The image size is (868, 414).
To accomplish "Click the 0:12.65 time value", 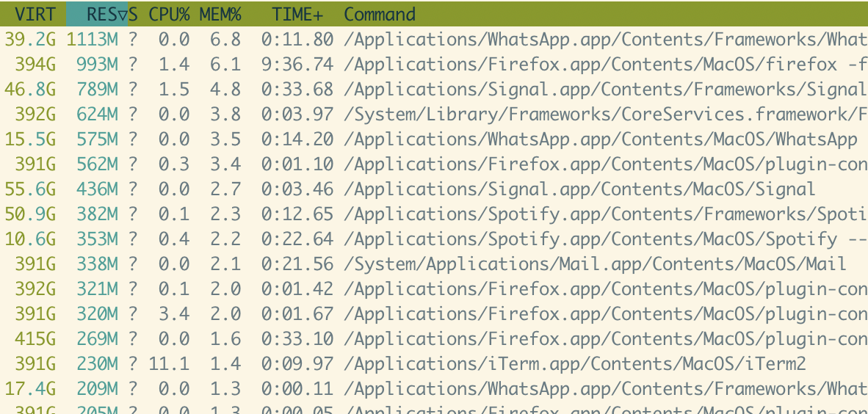I will pyautogui.click(x=297, y=214).
